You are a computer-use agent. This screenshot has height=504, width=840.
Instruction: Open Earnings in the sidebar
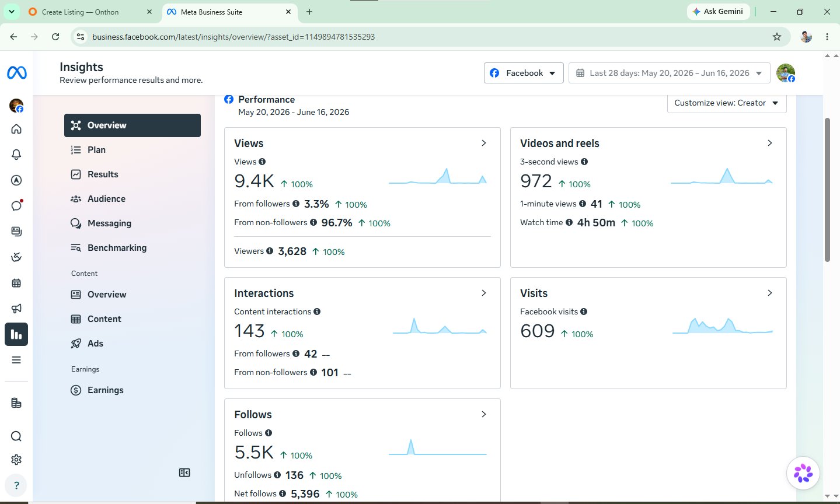[x=133, y=390]
